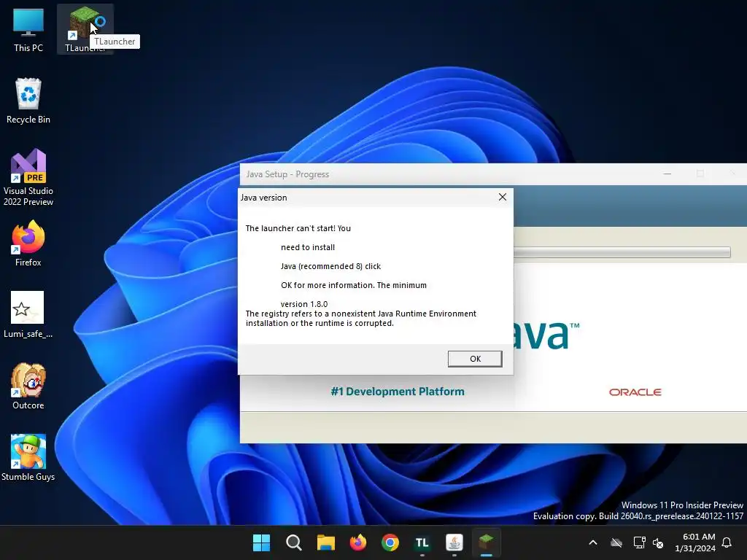The image size is (747, 560).
Task: Switch to TL app in taskbar
Action: tap(422, 542)
